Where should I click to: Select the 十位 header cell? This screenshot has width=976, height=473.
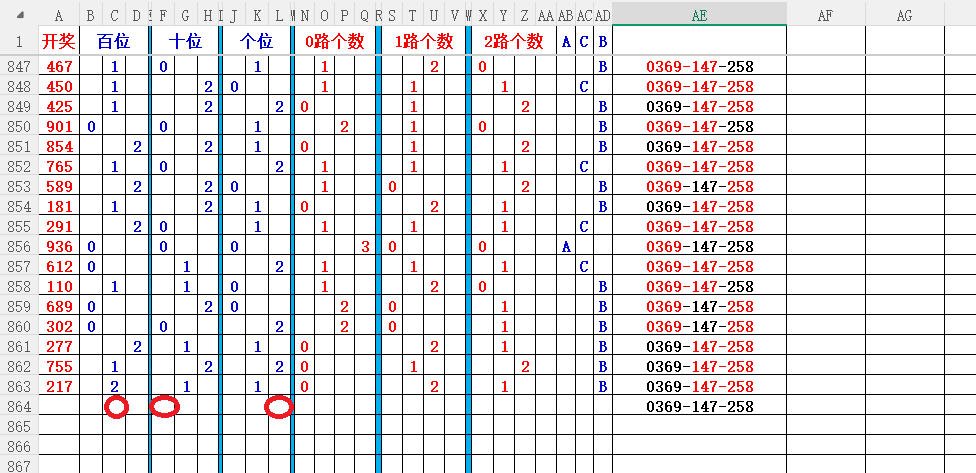click(186, 42)
